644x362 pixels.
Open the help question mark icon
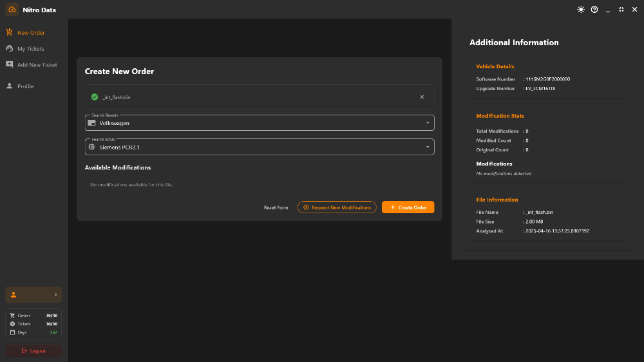(594, 10)
